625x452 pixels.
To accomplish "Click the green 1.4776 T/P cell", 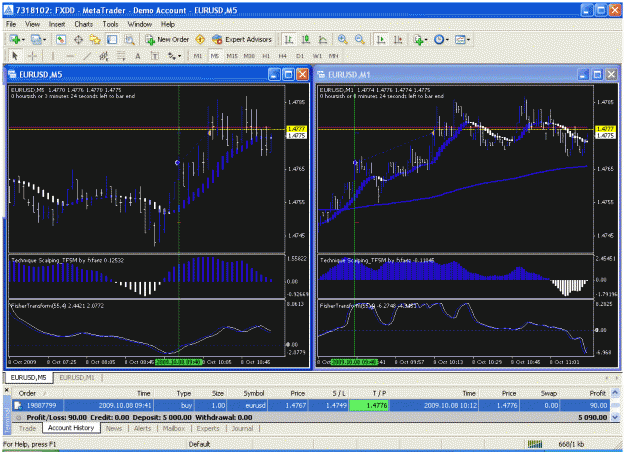I will [369, 406].
